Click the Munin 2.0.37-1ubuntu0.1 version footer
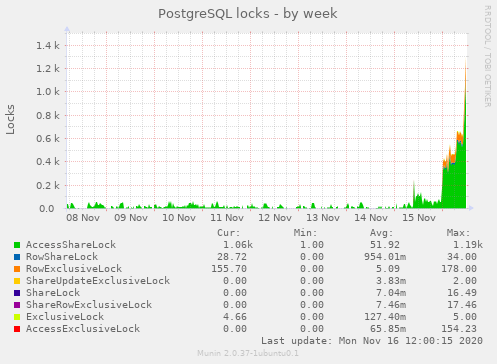The width and height of the screenshot is (497, 364). (248, 353)
